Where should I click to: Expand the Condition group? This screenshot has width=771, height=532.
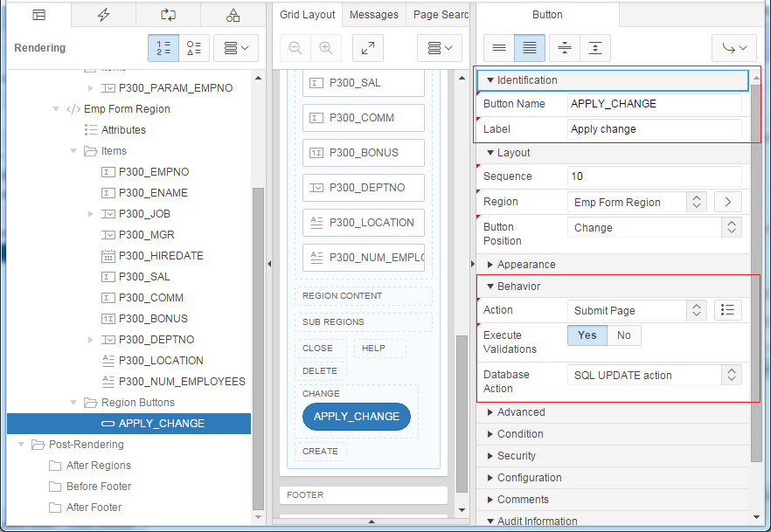[490, 434]
